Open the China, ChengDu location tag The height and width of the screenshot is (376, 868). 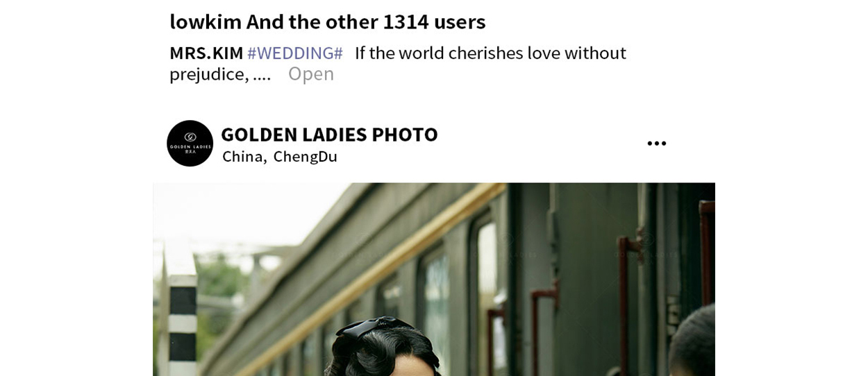click(280, 157)
